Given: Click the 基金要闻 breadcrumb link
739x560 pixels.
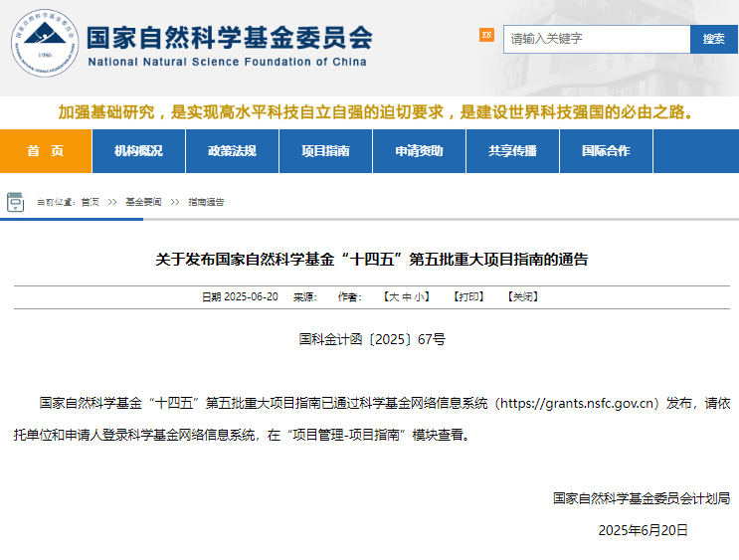Looking at the screenshot, I should [142, 202].
